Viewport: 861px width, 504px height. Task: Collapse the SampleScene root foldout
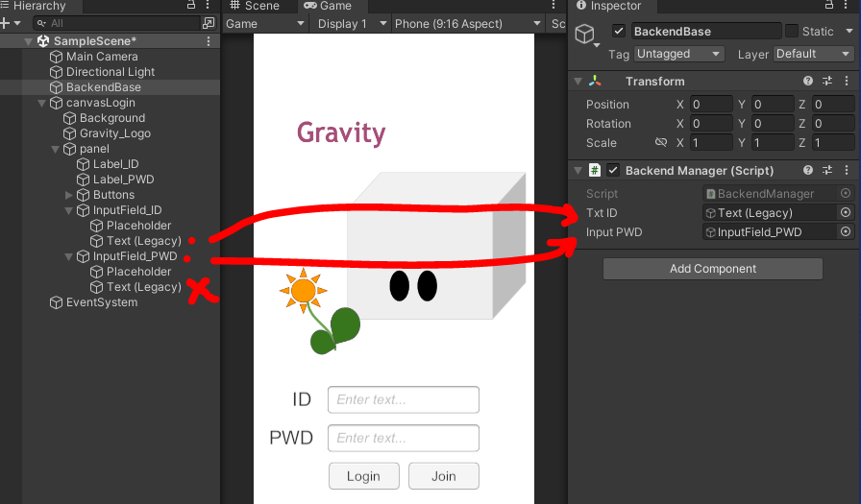tap(28, 41)
